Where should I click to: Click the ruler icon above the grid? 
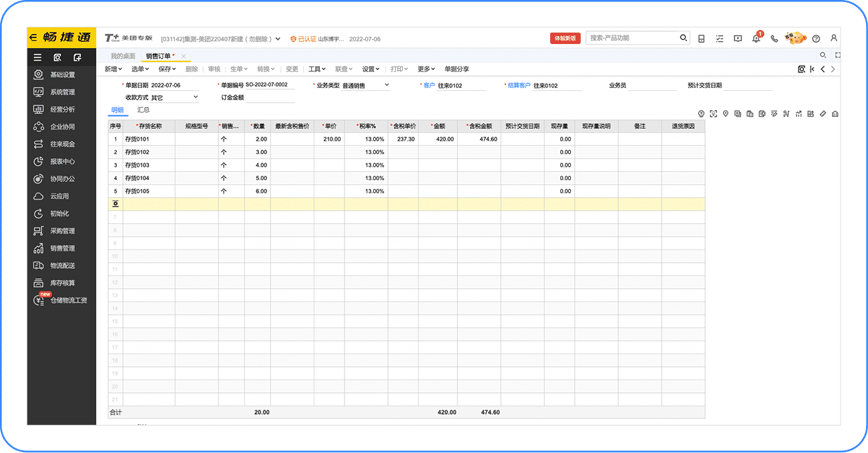coord(823,114)
